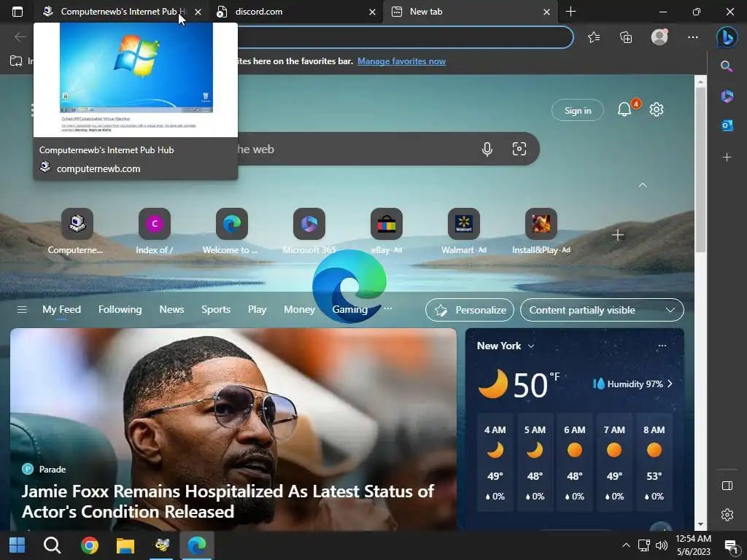Open File Explorer from taskbar
The height and width of the screenshot is (560, 747).
pos(125,545)
